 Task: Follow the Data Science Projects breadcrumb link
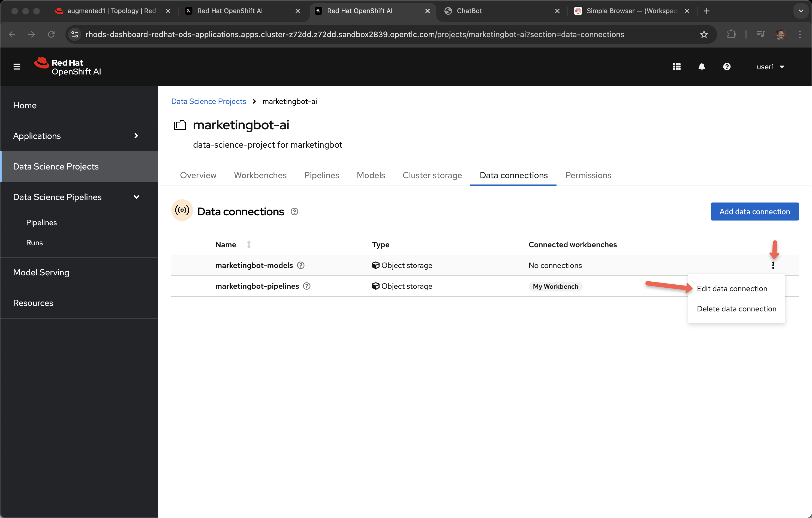pyautogui.click(x=208, y=101)
